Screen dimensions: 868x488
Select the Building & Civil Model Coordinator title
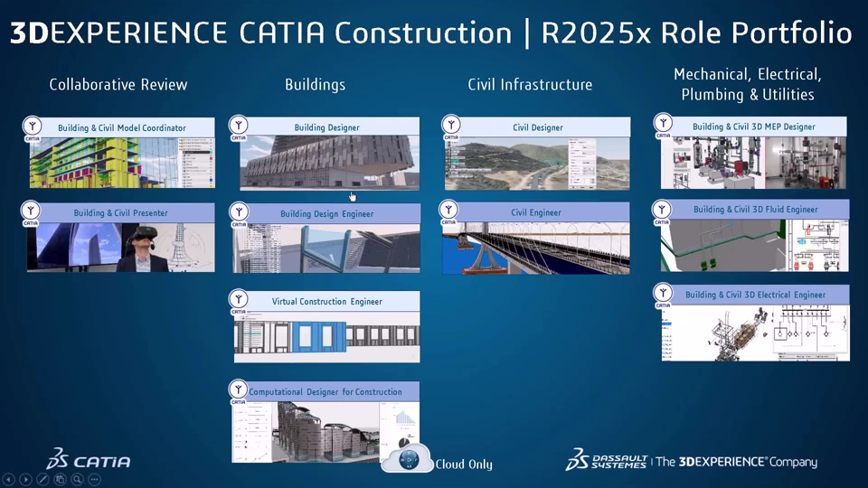point(122,127)
